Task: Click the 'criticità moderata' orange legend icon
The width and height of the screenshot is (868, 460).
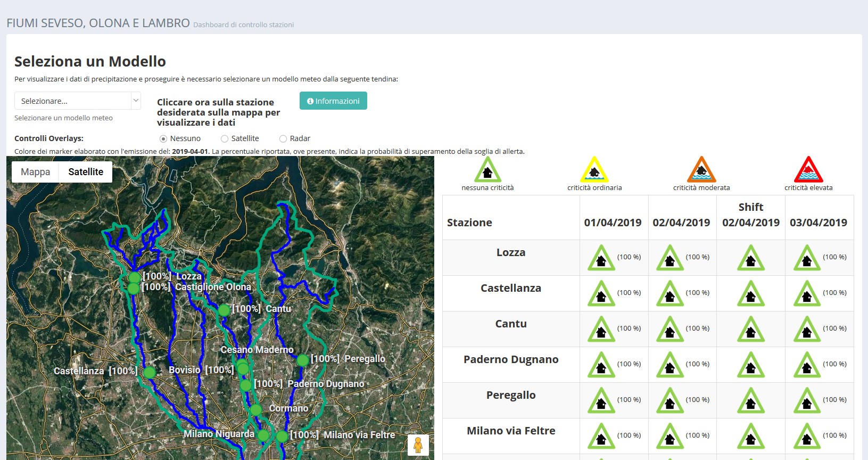Action: (x=701, y=170)
